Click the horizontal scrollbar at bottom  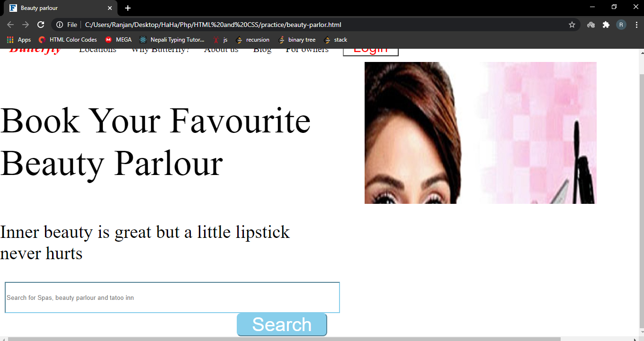[285, 339]
